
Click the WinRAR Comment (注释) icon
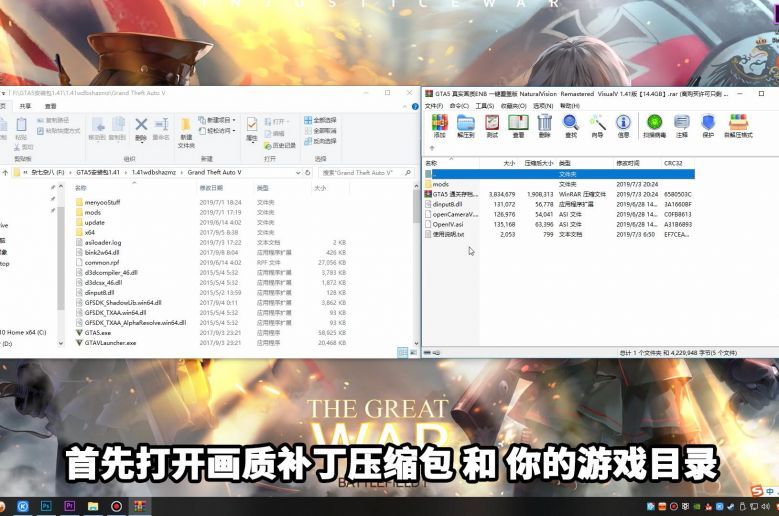click(x=682, y=126)
